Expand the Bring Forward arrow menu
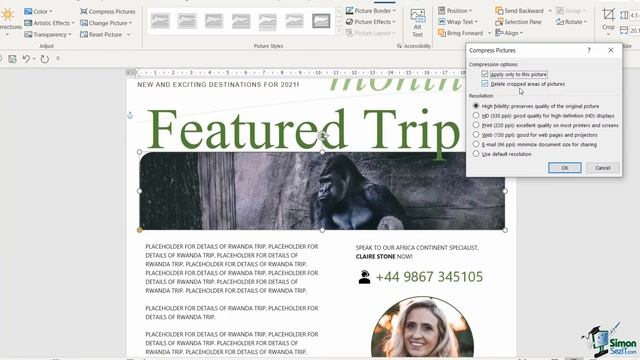 coord(489,33)
